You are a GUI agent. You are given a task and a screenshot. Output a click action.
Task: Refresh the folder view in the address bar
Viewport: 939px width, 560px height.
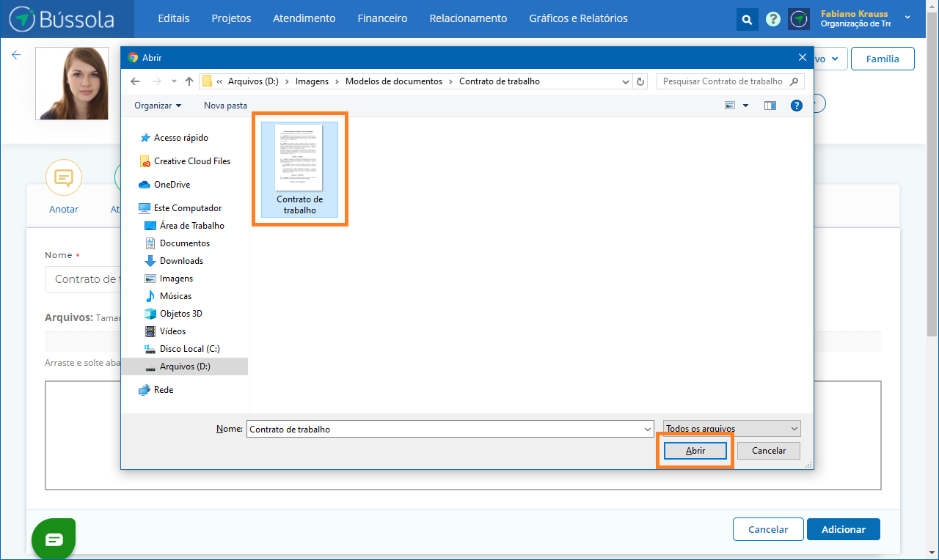(x=640, y=81)
